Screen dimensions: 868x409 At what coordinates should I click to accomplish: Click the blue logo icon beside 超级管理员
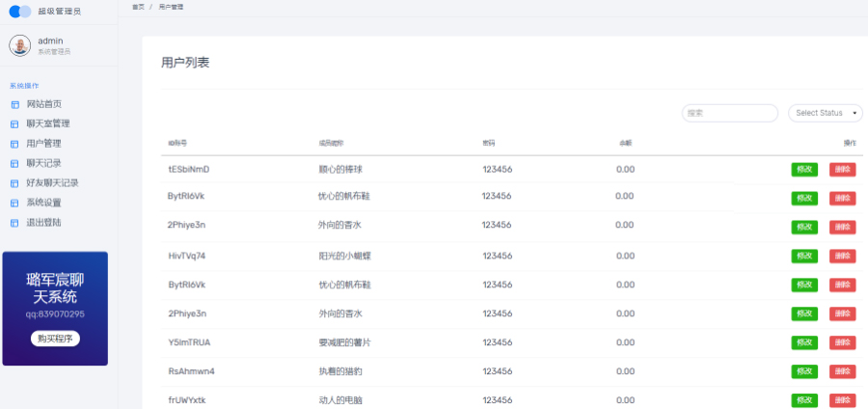(20, 12)
